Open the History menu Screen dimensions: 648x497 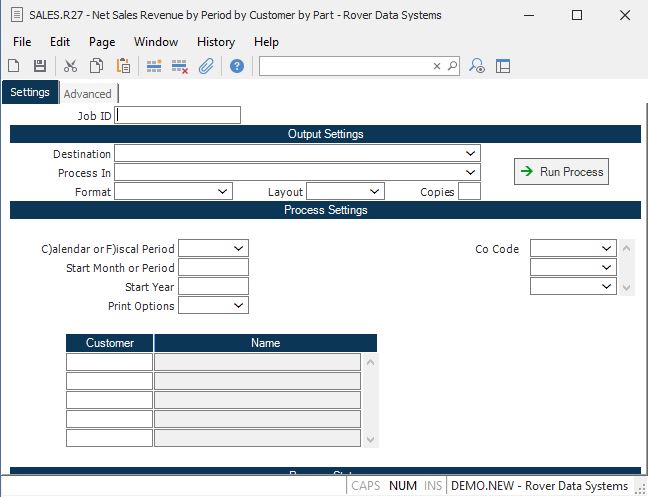(216, 42)
